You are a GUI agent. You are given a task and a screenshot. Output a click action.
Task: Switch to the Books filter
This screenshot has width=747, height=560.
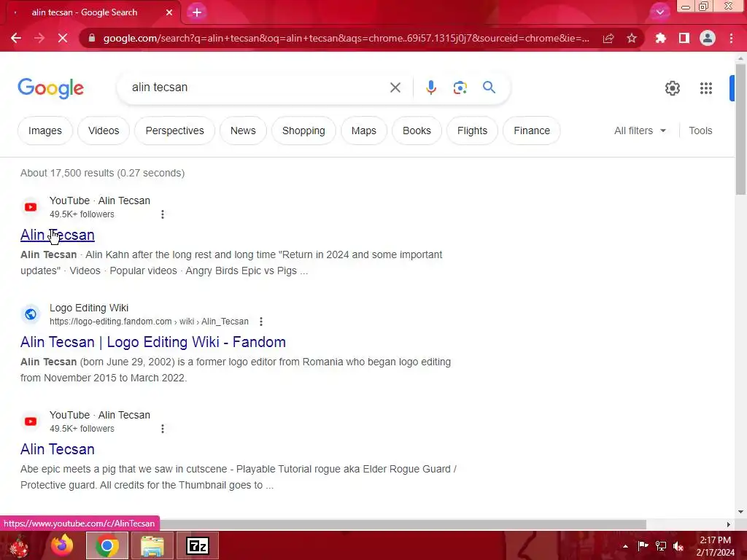pos(417,131)
